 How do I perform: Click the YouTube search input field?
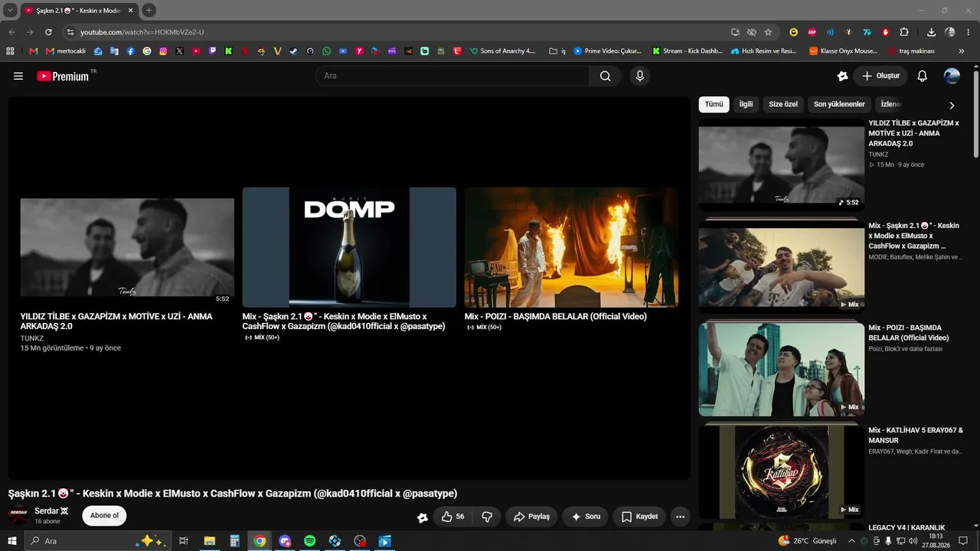pyautogui.click(x=452, y=76)
